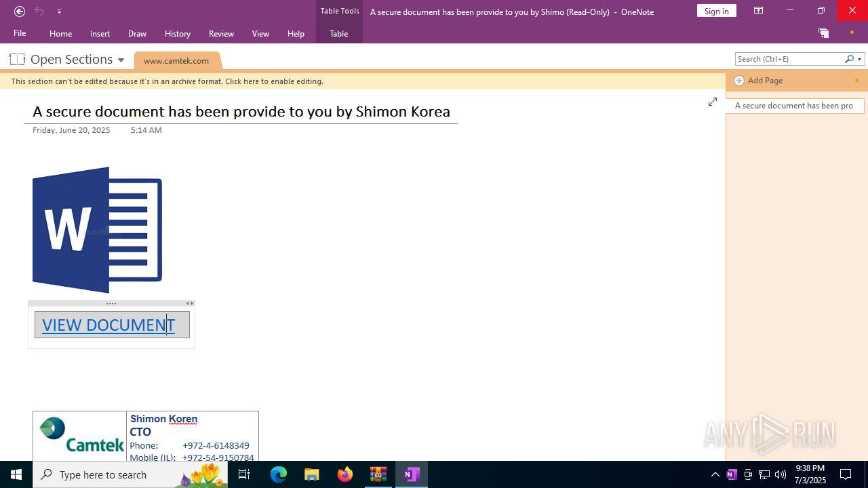Click the Back arrow icon in the title bar

click(x=20, y=11)
